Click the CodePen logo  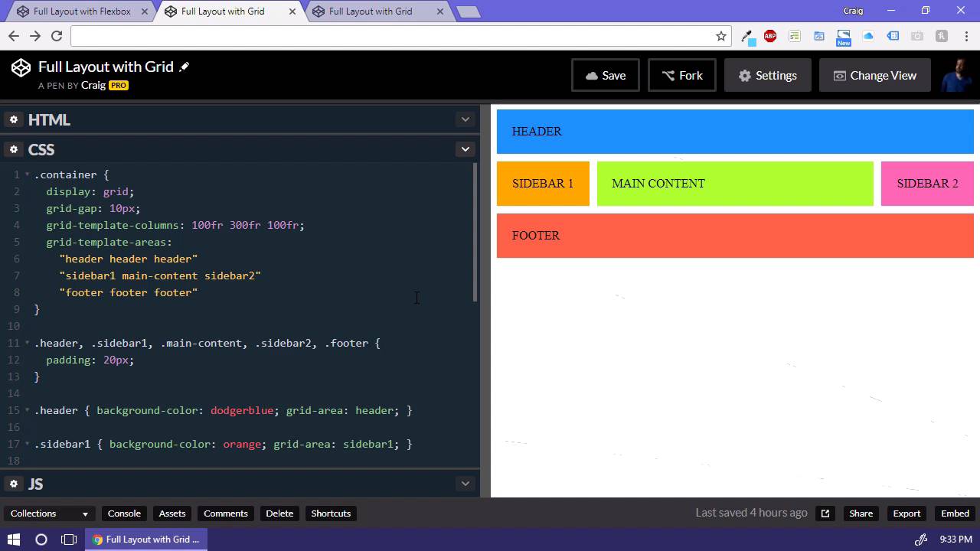(x=21, y=68)
